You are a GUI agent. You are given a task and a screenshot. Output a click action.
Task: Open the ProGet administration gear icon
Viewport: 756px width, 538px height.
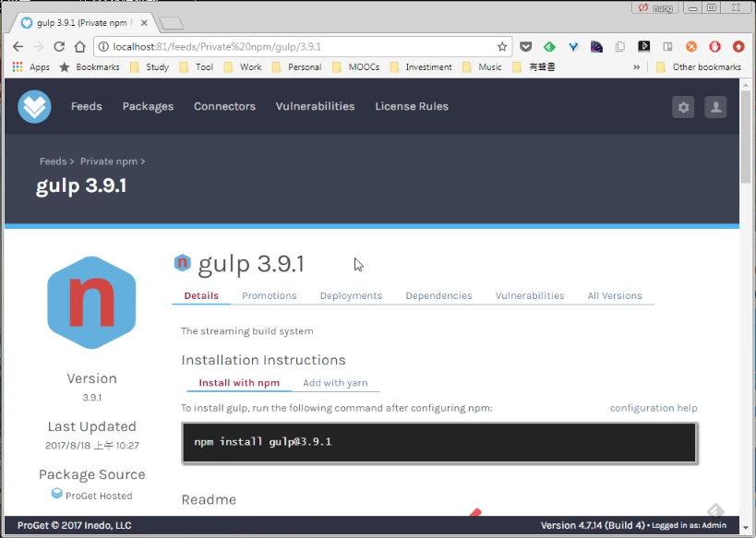683,107
